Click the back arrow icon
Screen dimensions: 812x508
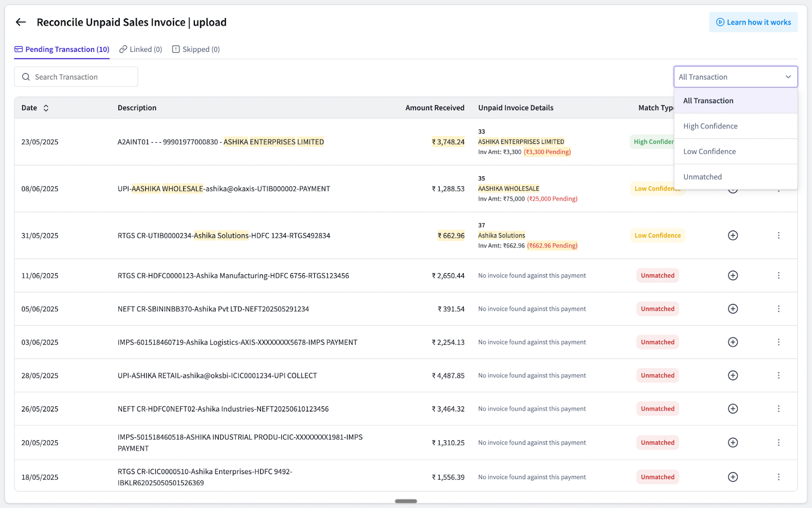point(21,22)
